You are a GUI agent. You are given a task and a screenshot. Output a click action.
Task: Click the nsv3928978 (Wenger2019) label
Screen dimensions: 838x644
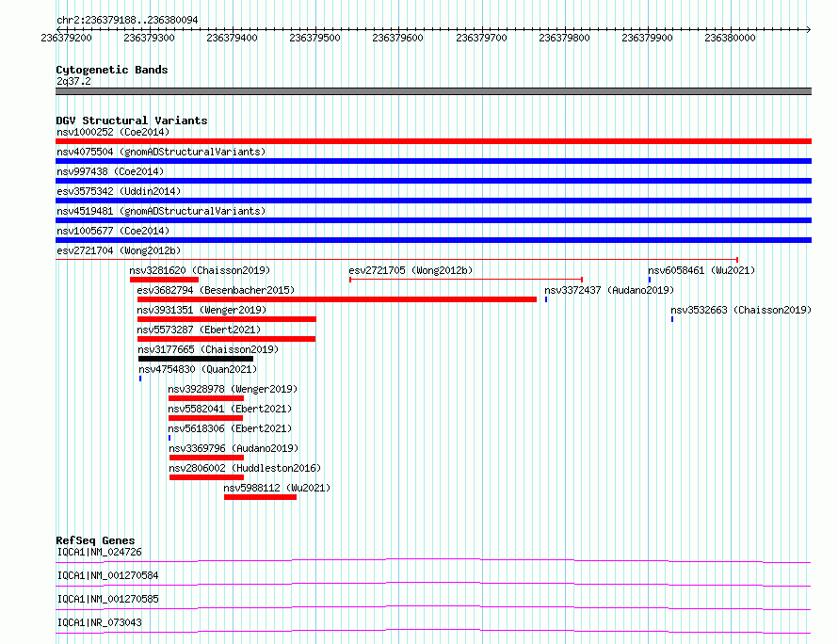pyautogui.click(x=233, y=389)
